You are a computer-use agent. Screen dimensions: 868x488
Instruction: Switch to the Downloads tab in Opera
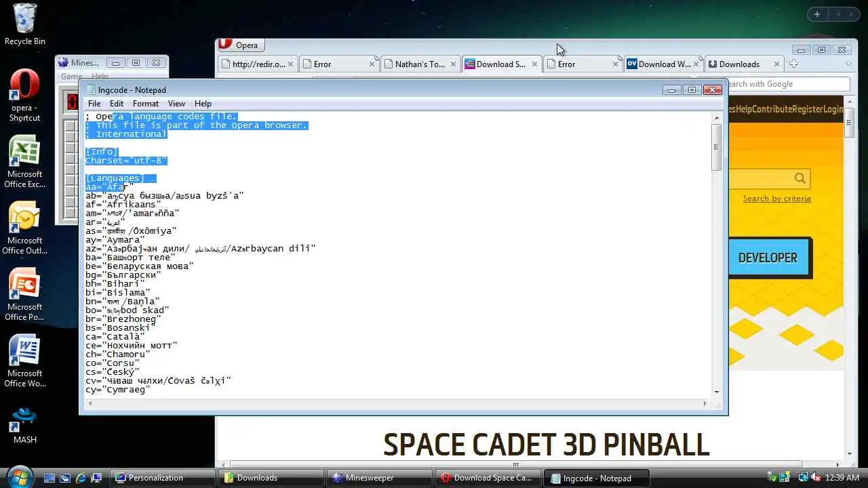[745, 64]
